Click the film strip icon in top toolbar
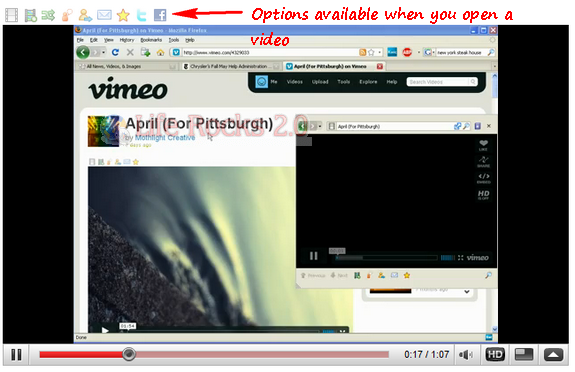 11,15
